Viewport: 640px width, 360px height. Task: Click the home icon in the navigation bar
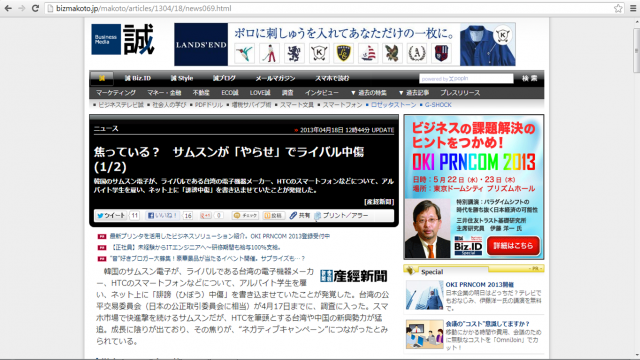pos(102,78)
